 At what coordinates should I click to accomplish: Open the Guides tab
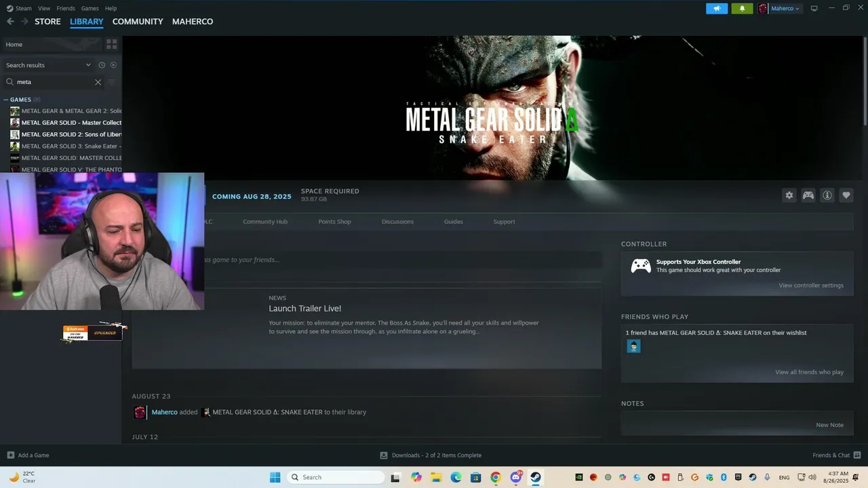454,222
